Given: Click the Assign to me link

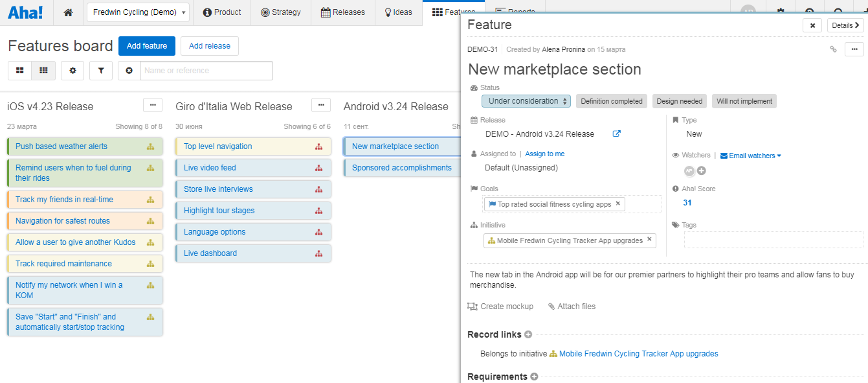Looking at the screenshot, I should [544, 154].
